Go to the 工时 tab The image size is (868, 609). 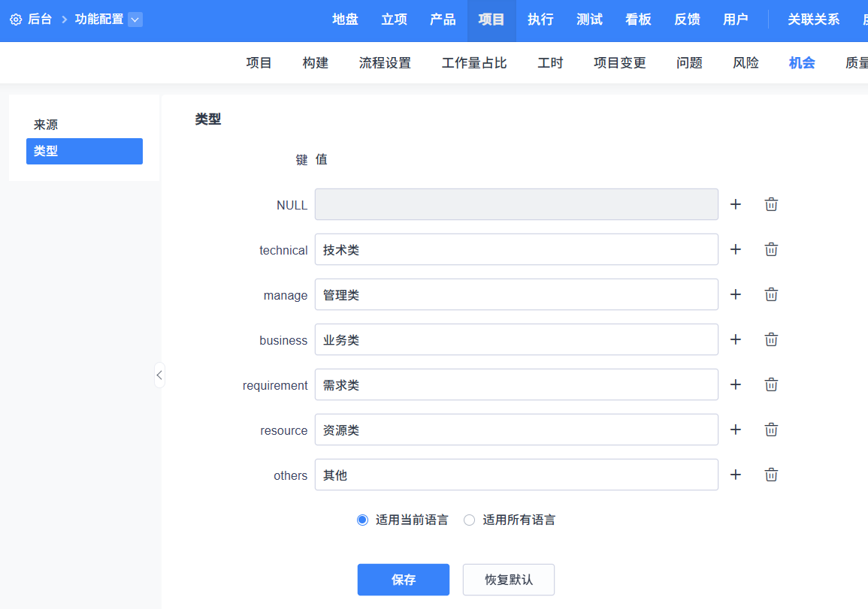click(550, 63)
